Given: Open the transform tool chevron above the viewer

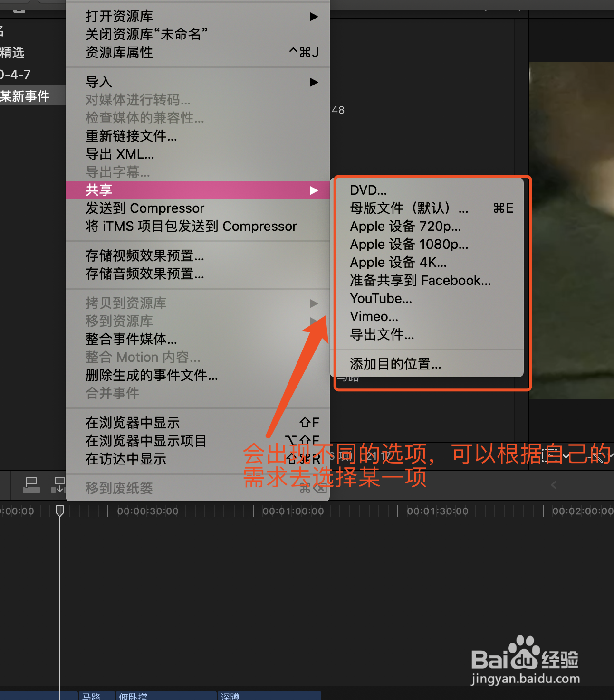Looking at the screenshot, I should coord(566,456).
